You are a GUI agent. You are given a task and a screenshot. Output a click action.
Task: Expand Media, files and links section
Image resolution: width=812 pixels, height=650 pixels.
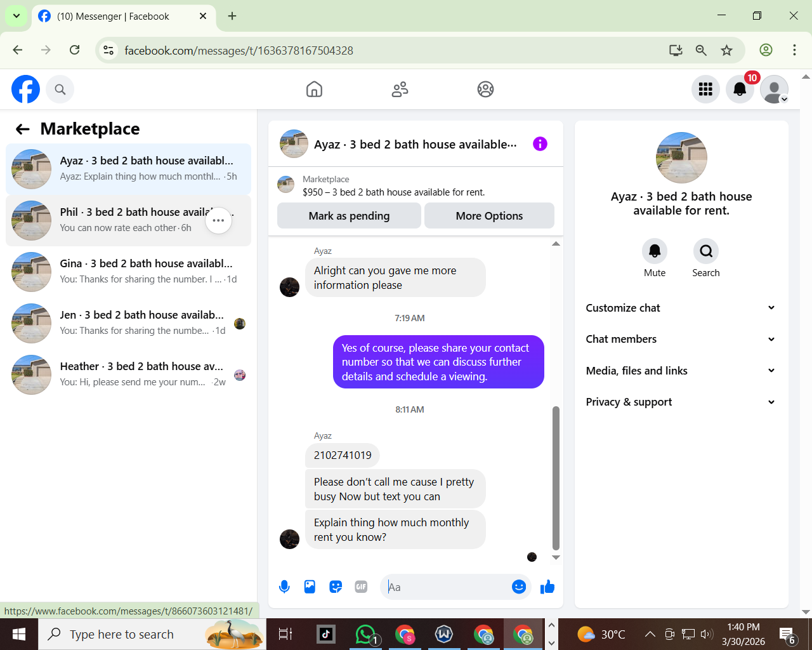pyautogui.click(x=681, y=371)
